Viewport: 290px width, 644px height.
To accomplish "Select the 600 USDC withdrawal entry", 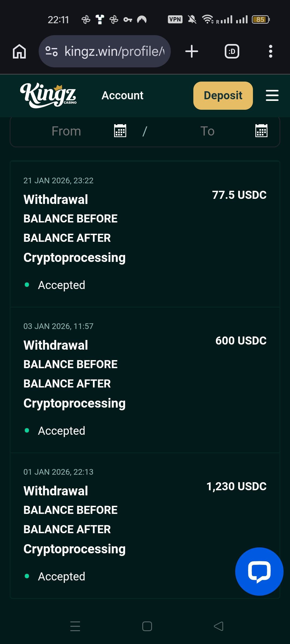I will coord(145,379).
